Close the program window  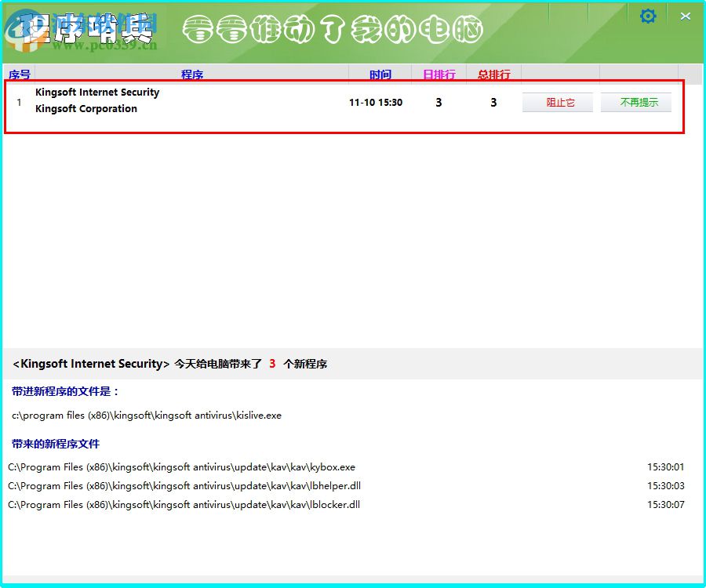(x=686, y=16)
